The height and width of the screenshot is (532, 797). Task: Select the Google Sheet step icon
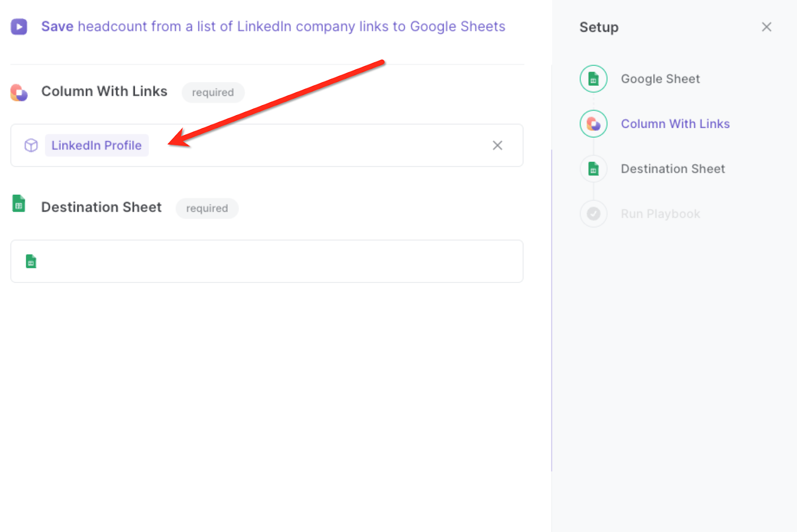[x=593, y=79]
